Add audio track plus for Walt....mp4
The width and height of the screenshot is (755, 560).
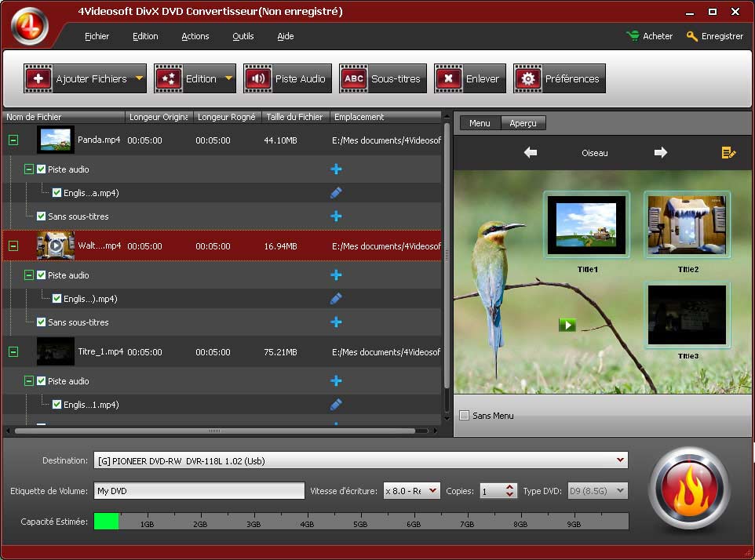click(x=336, y=275)
